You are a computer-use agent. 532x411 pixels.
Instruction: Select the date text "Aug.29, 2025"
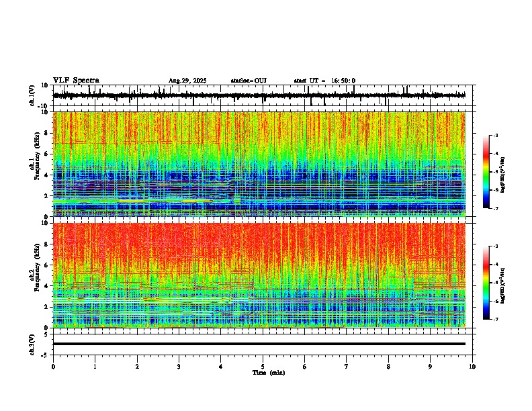187,81
